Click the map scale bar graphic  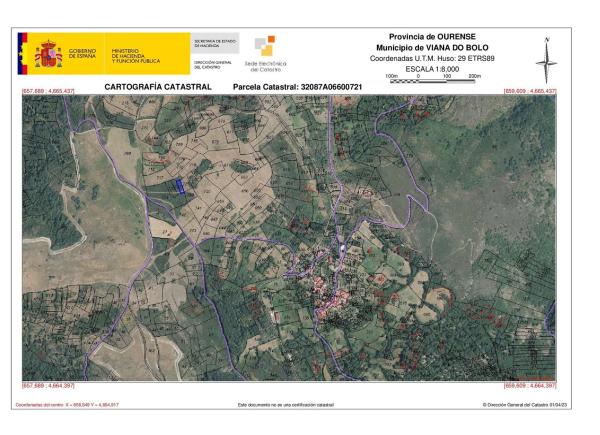pos(433,81)
